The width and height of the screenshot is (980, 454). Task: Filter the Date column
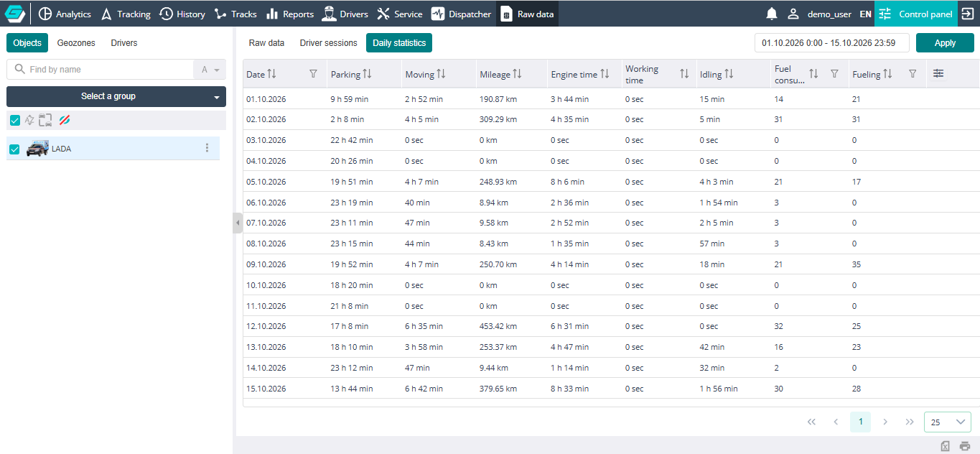(x=313, y=74)
